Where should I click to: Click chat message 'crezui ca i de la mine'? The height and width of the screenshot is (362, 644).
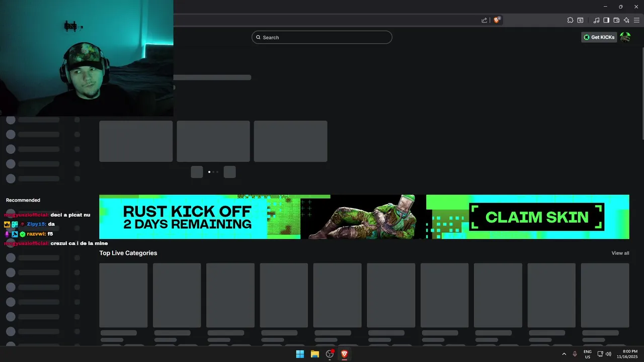[79, 243]
